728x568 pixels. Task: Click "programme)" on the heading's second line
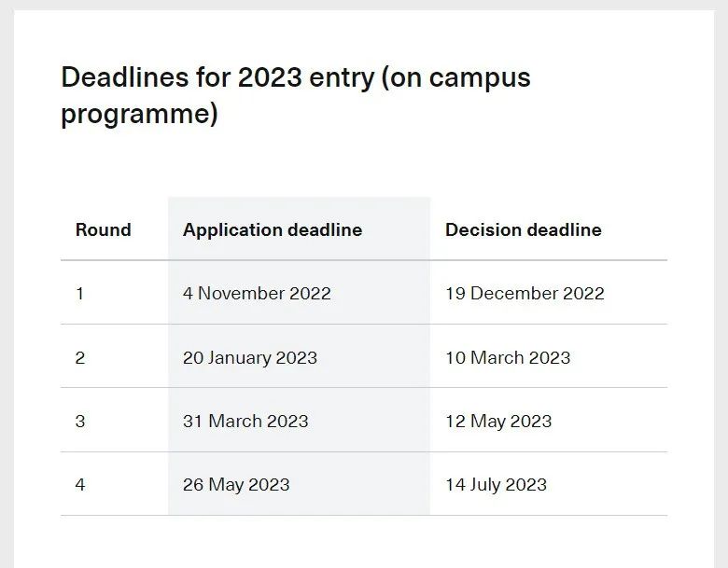(139, 115)
